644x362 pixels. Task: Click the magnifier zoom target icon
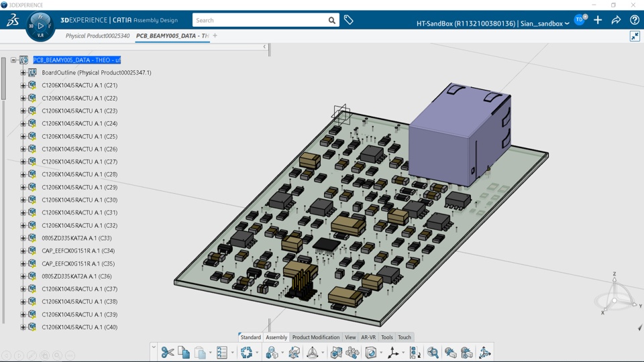coord(433,352)
